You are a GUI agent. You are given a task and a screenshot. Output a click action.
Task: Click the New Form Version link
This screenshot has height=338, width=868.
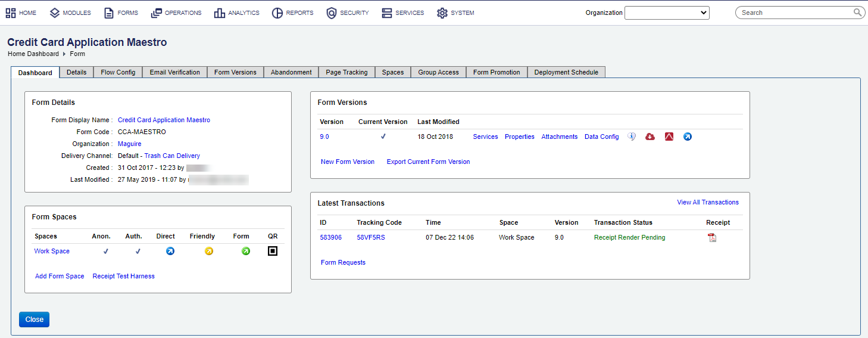point(348,162)
